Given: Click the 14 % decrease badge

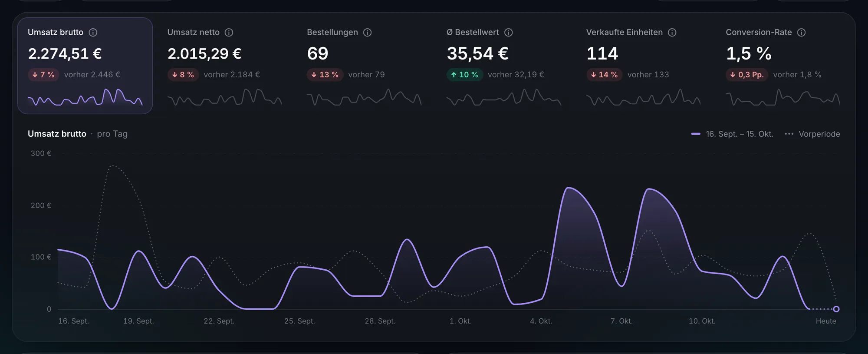Looking at the screenshot, I should pyautogui.click(x=604, y=75).
